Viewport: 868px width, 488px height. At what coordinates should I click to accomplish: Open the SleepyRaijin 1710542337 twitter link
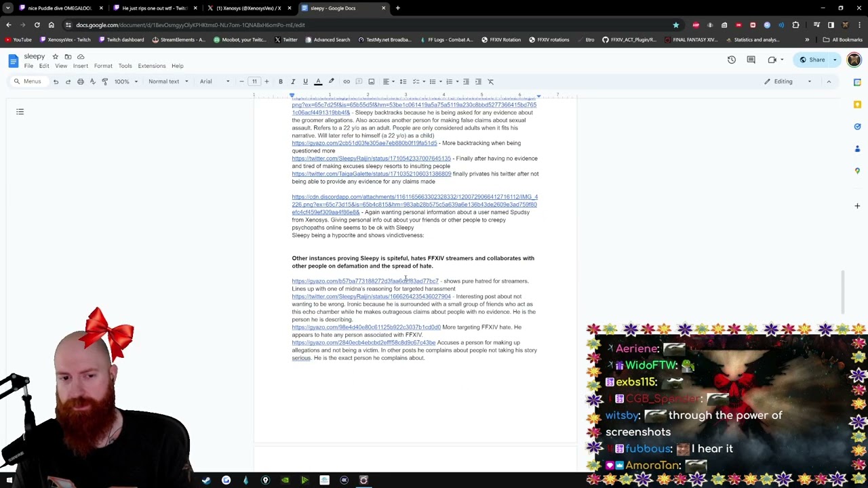coord(372,159)
